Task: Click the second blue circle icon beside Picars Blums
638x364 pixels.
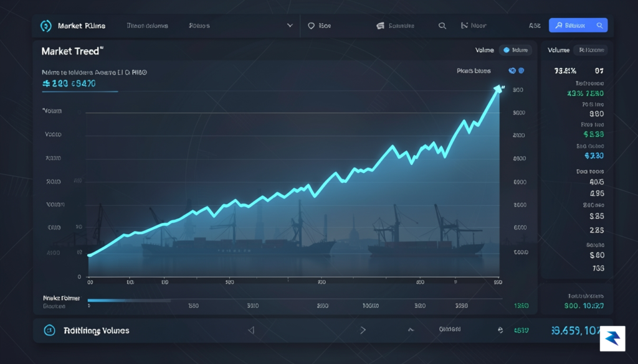Action: click(x=521, y=71)
